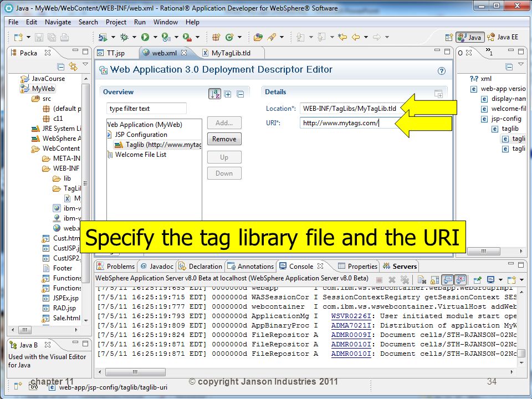Open the Run button dropdown arrow

(x=155, y=37)
